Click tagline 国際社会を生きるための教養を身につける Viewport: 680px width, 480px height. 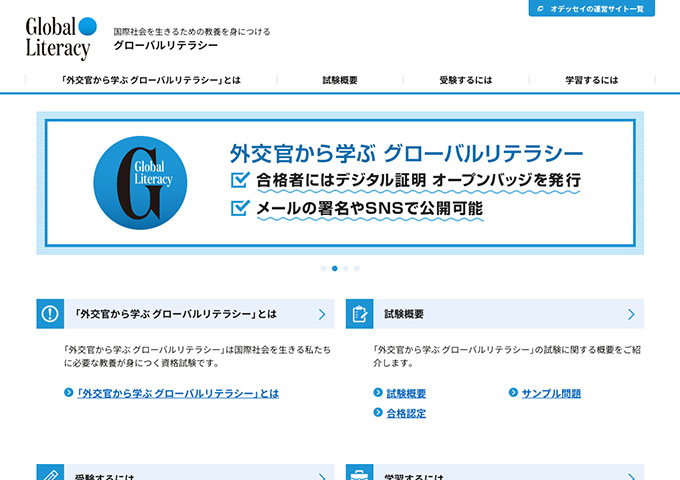coord(192,32)
